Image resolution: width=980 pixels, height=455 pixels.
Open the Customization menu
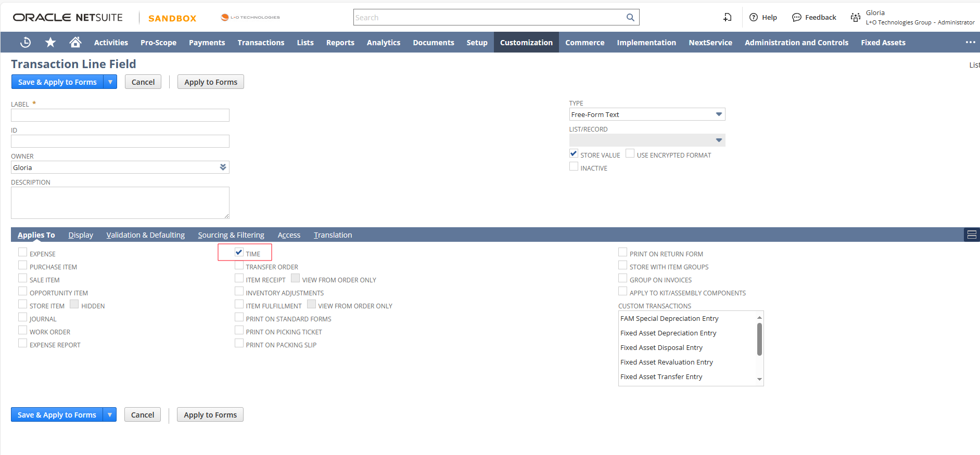[526, 43]
